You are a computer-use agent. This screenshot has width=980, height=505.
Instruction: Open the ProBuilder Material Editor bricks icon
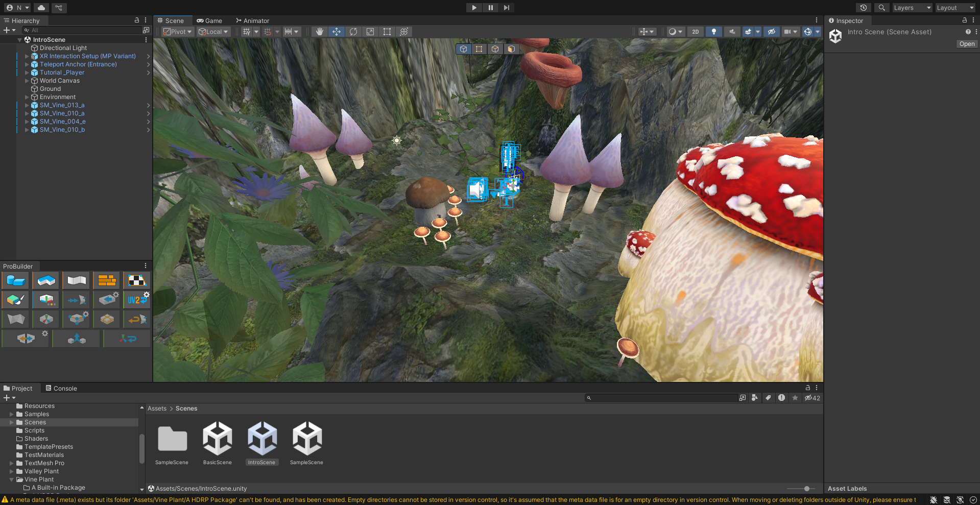[x=107, y=280]
